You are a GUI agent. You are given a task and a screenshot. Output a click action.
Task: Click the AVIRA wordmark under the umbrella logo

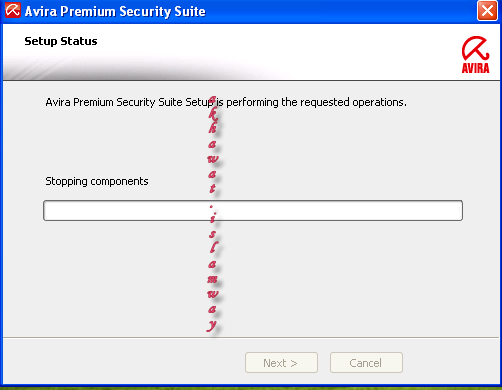(475, 68)
